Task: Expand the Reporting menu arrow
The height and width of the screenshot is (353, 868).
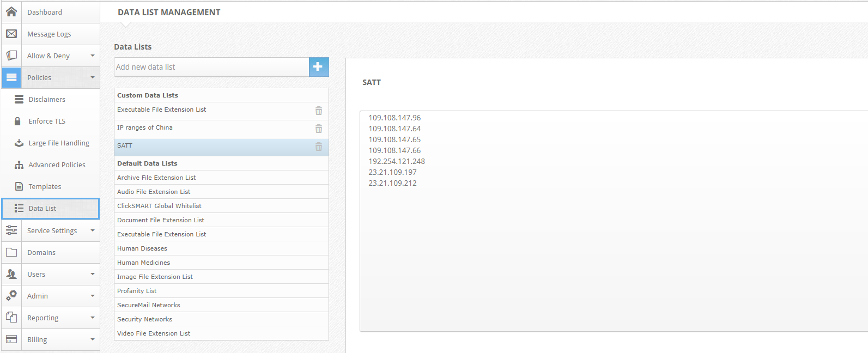Action: (93, 318)
